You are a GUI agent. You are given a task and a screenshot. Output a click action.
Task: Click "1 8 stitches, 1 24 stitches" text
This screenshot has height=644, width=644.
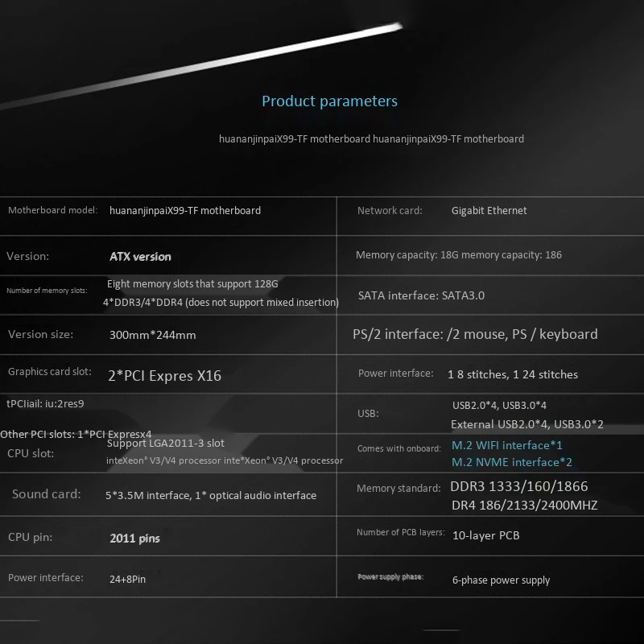(x=512, y=374)
